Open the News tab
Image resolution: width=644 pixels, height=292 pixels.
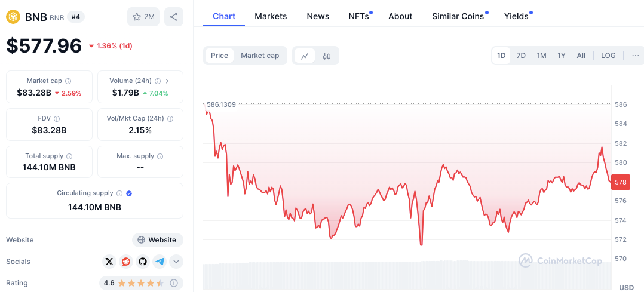(x=318, y=16)
